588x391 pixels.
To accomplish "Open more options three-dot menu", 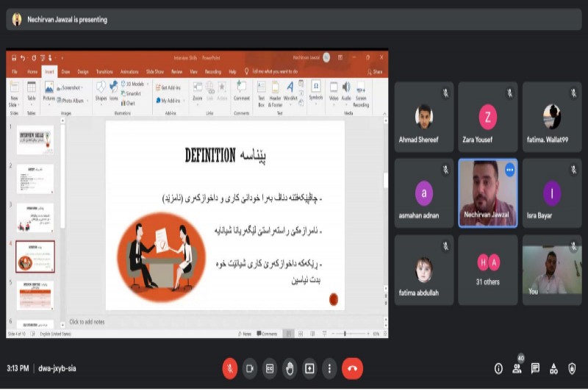I will 329,368.
